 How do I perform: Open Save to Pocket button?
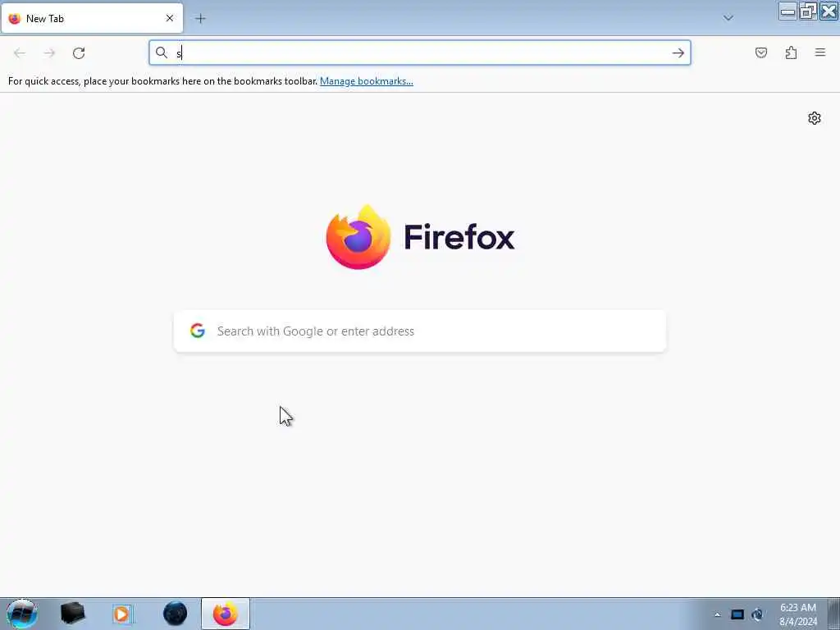pos(761,52)
